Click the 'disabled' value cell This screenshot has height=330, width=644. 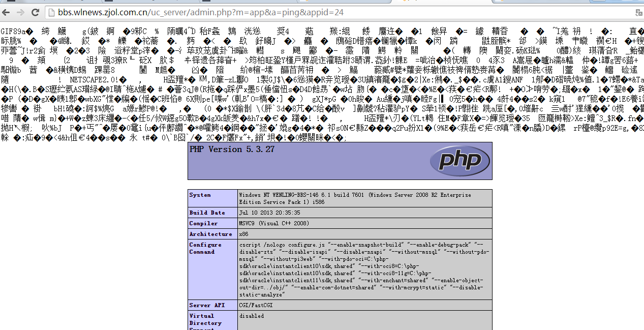point(365,320)
